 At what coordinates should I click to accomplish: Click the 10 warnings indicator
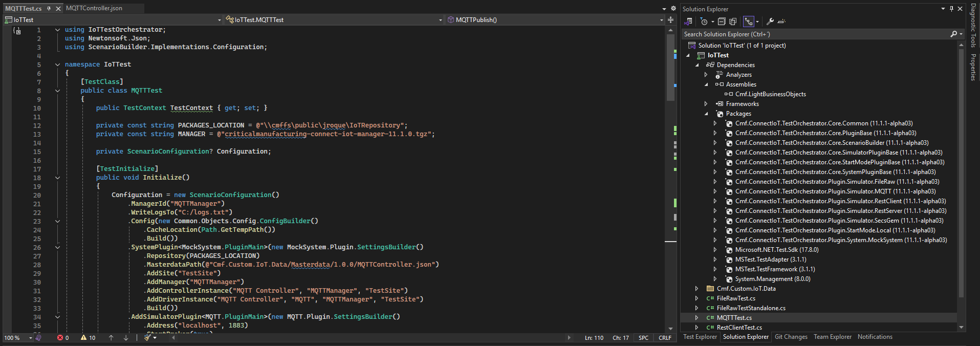(x=88, y=338)
